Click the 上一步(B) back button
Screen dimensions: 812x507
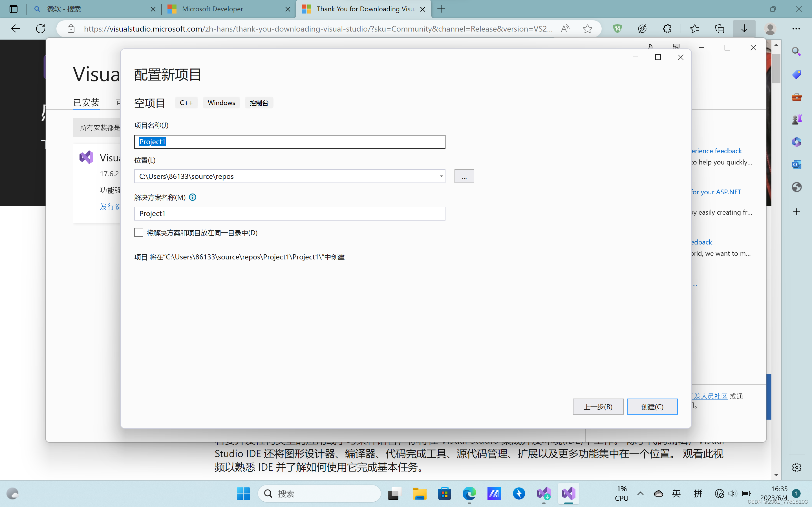(x=598, y=406)
